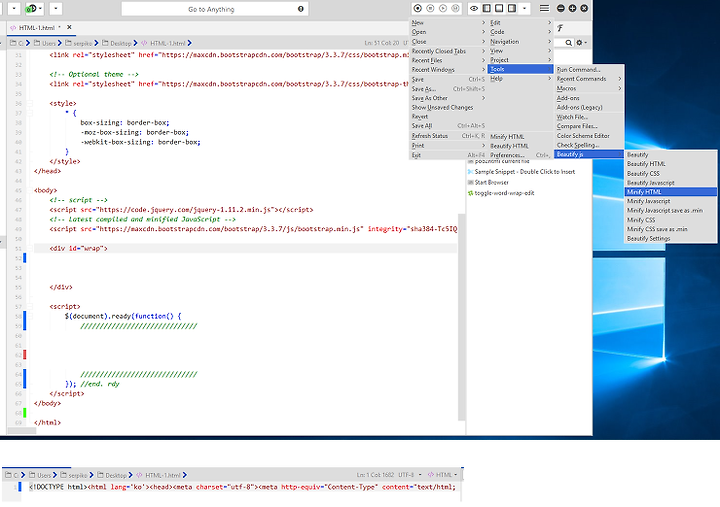The width and height of the screenshot is (720, 507).
Task: Toggle focus mode eye icon
Action: click(x=474, y=8)
